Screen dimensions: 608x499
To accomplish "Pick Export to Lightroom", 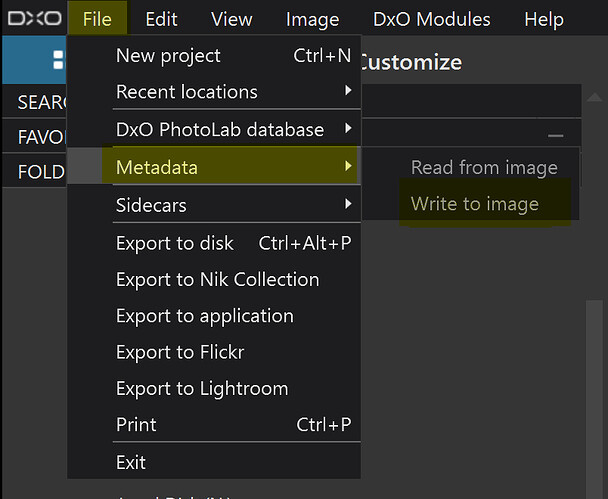I will 201,388.
